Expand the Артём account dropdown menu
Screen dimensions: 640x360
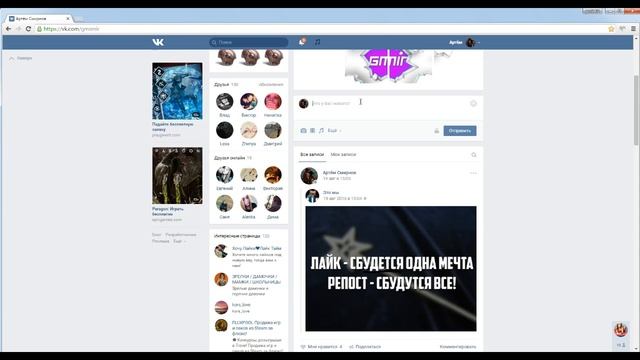pos(464,42)
